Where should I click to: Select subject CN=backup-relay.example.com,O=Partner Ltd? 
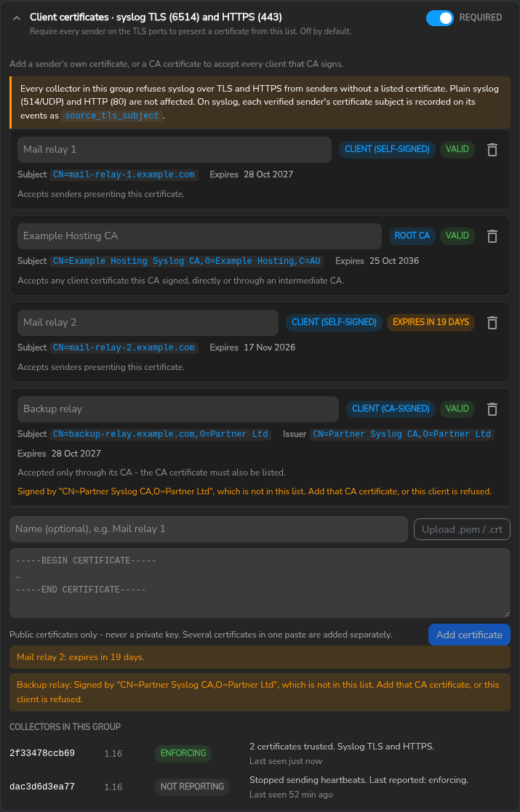pos(161,434)
